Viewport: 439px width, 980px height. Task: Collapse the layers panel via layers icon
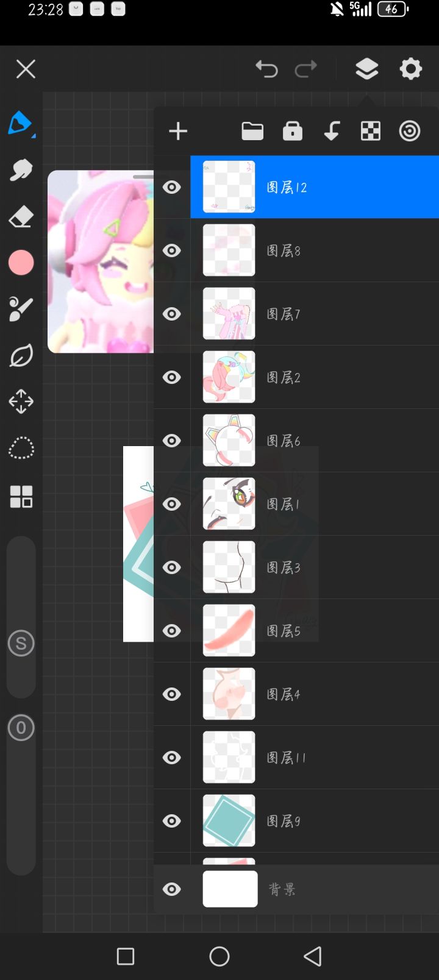tap(366, 69)
